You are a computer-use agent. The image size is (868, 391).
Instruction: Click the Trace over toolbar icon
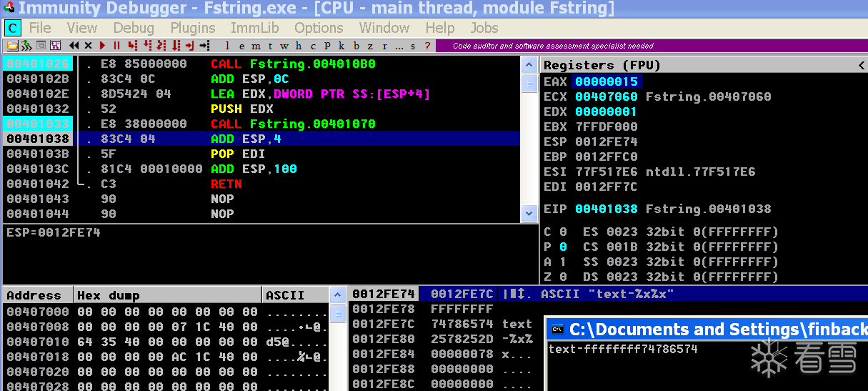tap(175, 46)
